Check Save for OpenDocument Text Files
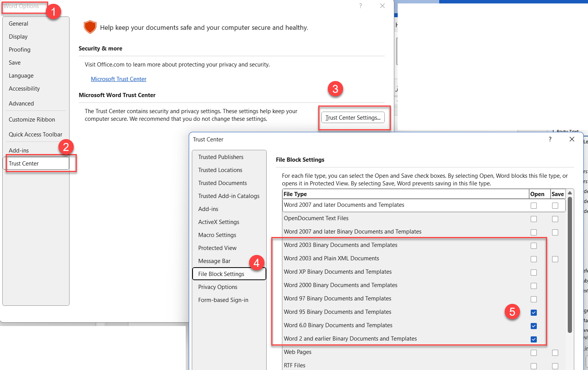 555,219
